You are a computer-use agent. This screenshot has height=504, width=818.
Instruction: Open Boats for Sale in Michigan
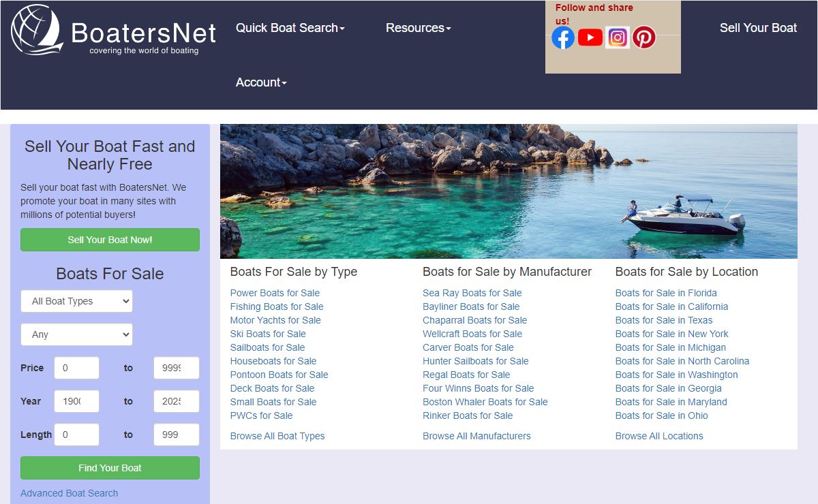(x=671, y=347)
